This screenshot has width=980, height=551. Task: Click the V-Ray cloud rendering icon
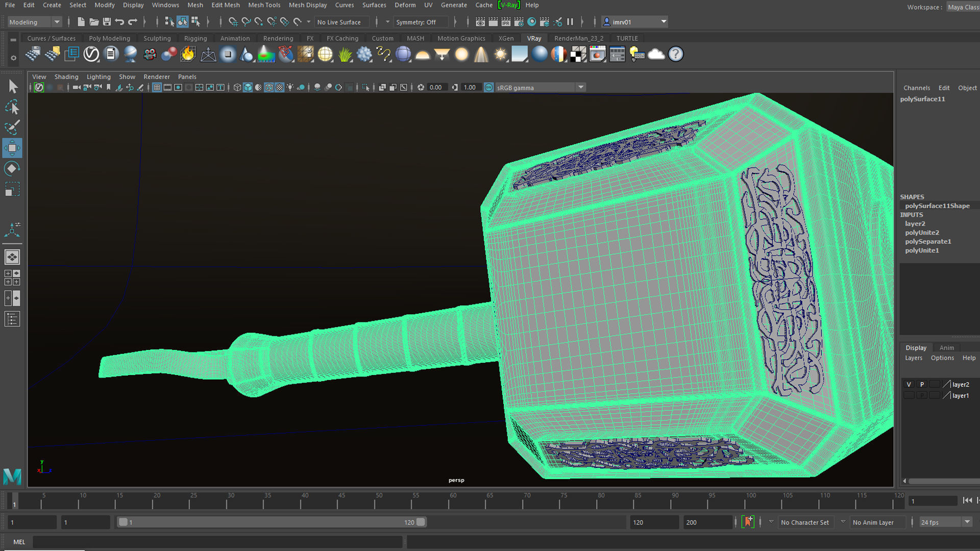coord(656,54)
